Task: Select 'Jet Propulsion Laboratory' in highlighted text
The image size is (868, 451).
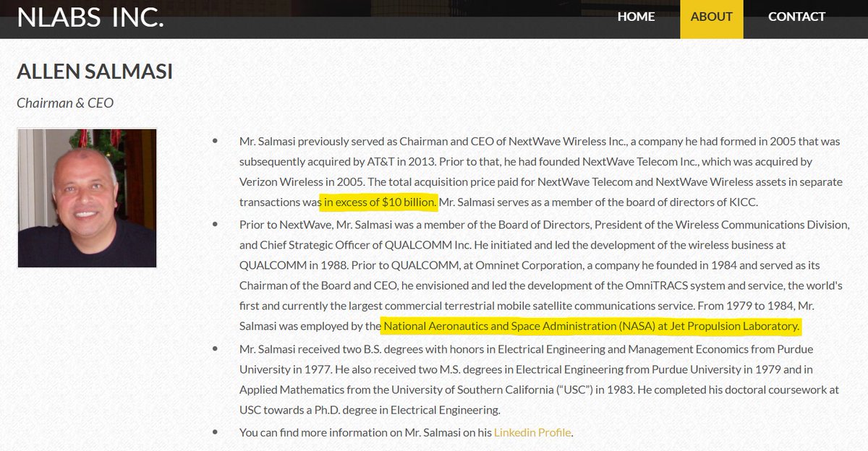Action: [729, 325]
